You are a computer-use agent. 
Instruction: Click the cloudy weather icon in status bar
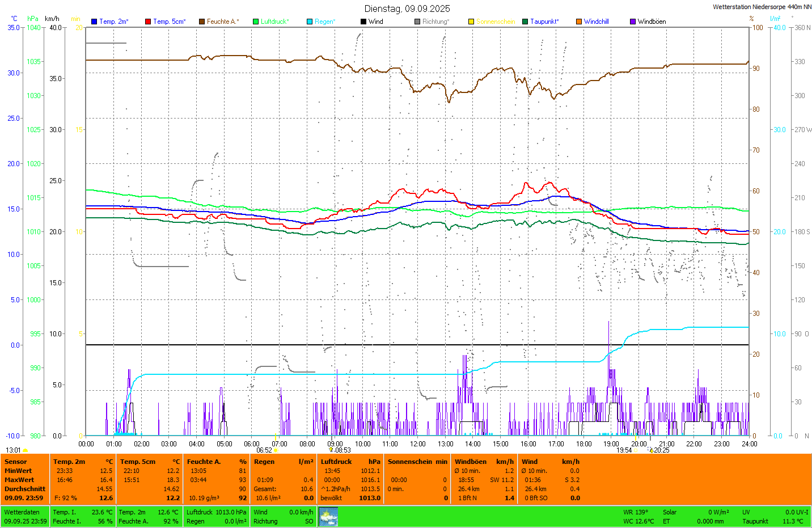tap(328, 517)
